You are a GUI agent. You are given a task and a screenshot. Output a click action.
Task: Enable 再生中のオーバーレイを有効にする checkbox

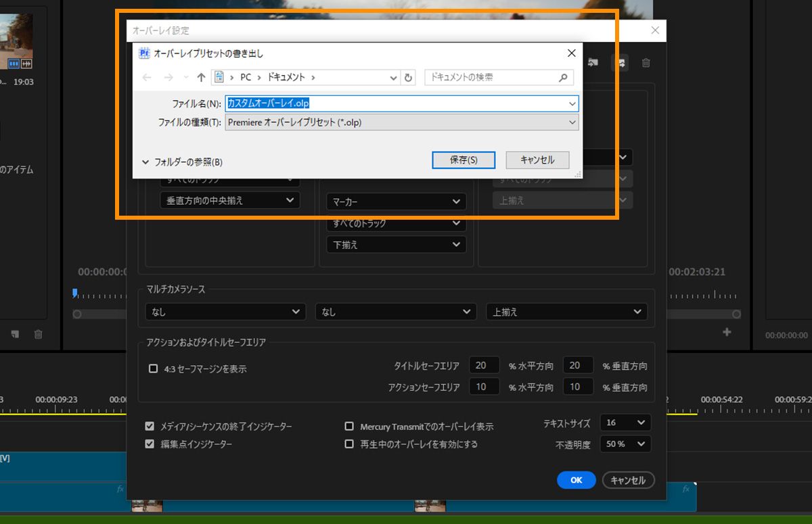[x=349, y=444]
